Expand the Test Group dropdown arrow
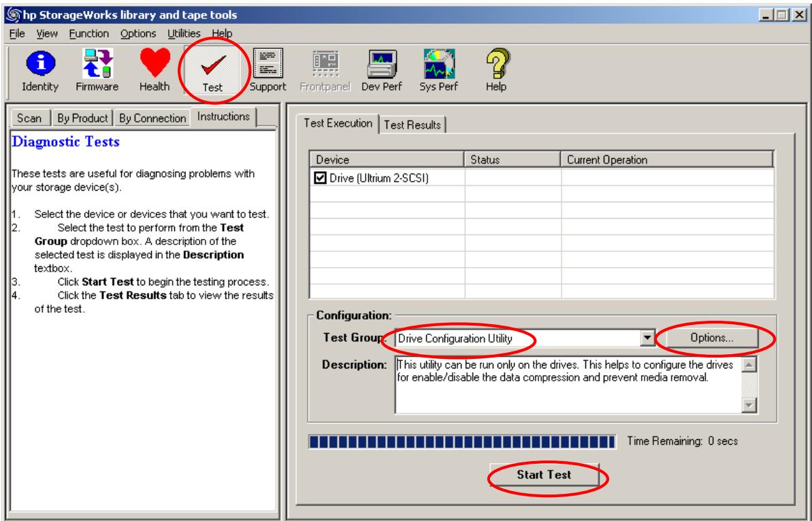The height and width of the screenshot is (521, 812). point(647,338)
